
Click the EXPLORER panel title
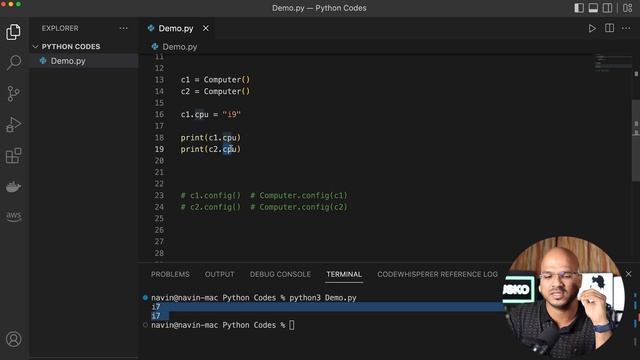click(x=60, y=28)
